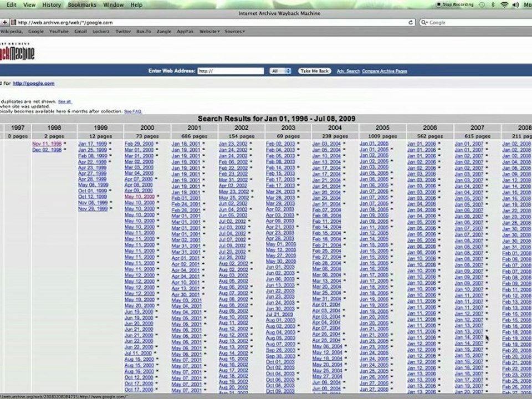
Task: Open the Compare Archive Pages link
Action: pos(385,71)
